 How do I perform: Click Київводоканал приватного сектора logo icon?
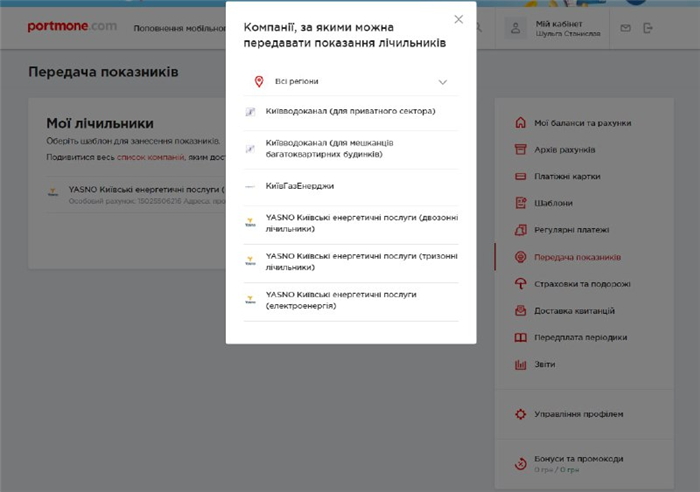pyautogui.click(x=250, y=112)
